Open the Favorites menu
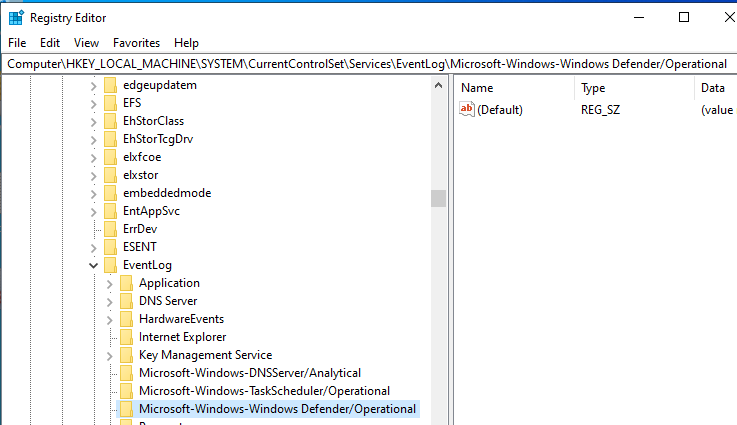This screenshot has width=737, height=425. pyautogui.click(x=136, y=43)
